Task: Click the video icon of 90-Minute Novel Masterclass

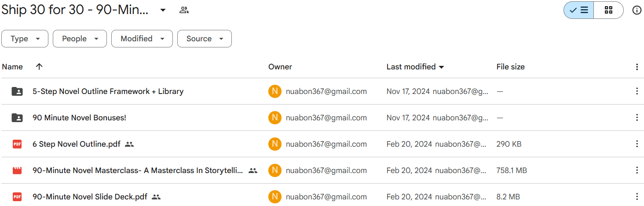Action: tap(17, 170)
